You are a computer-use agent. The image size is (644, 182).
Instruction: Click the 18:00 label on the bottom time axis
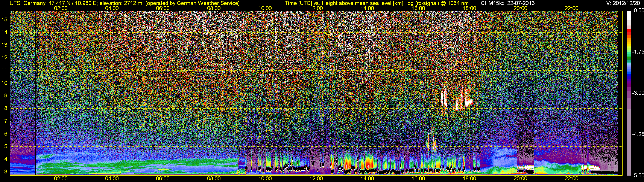pyautogui.click(x=469, y=179)
